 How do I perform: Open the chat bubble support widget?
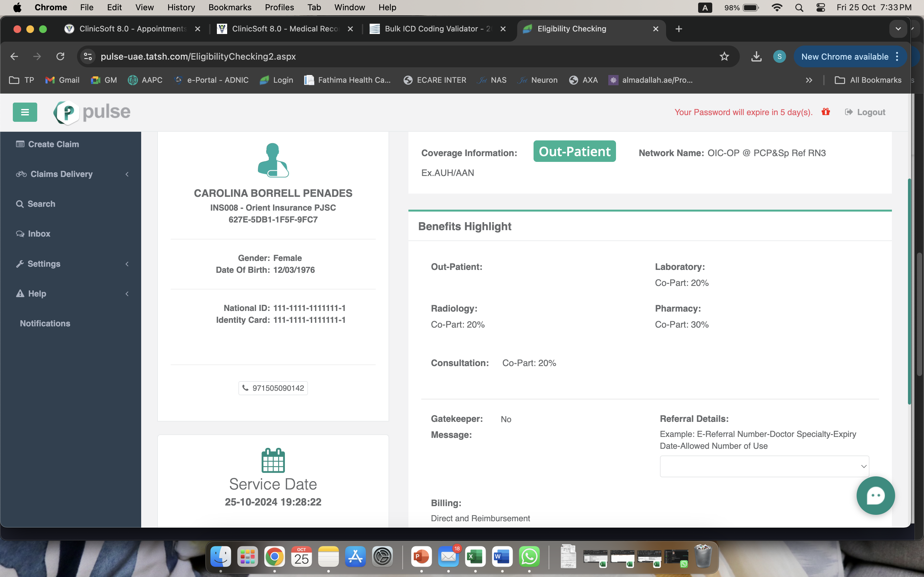[875, 495]
